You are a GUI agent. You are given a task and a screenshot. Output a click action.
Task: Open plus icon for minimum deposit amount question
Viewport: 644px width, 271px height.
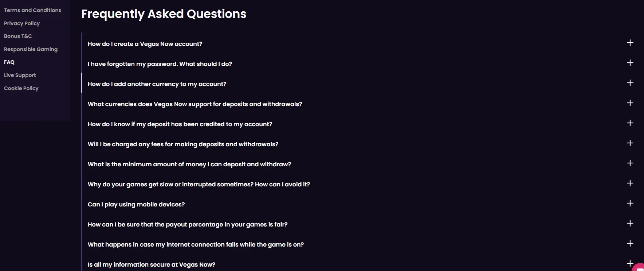click(x=630, y=163)
